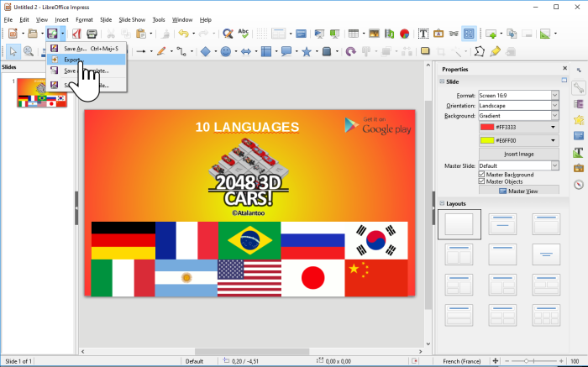Screen dimensions: 588x367
Task: Toggle the Master Objects checkbox
Action: pyautogui.click(x=481, y=181)
